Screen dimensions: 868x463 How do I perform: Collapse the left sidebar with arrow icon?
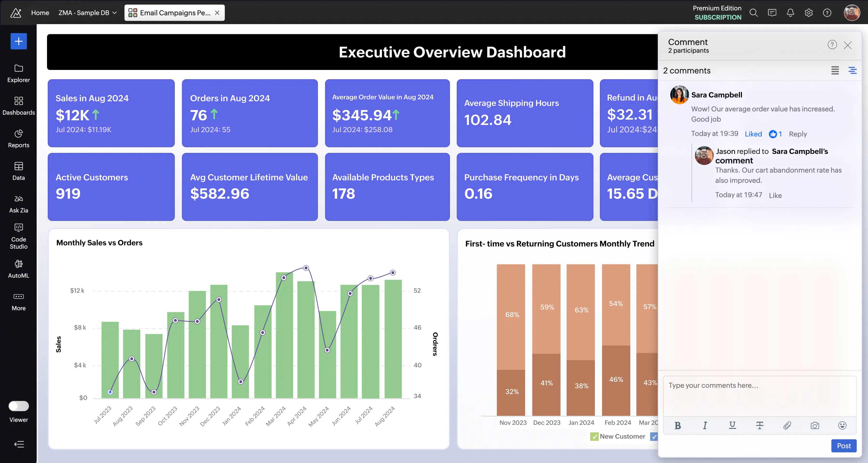coord(19,444)
